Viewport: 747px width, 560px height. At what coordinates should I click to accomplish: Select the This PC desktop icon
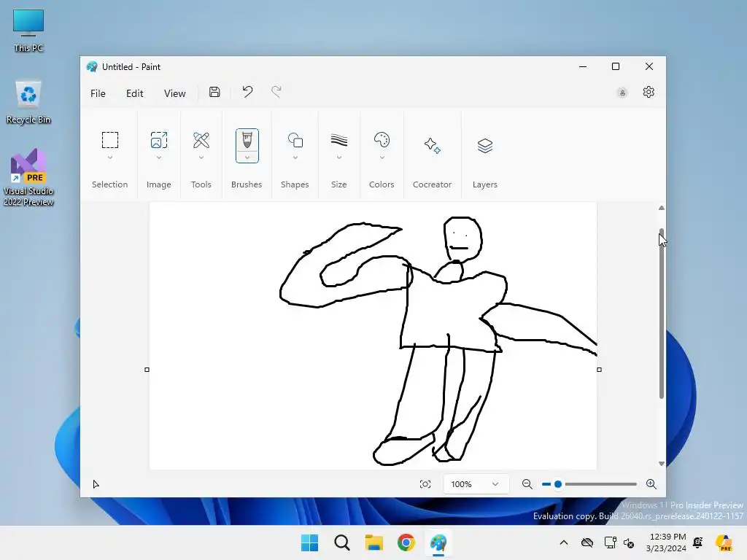28,31
